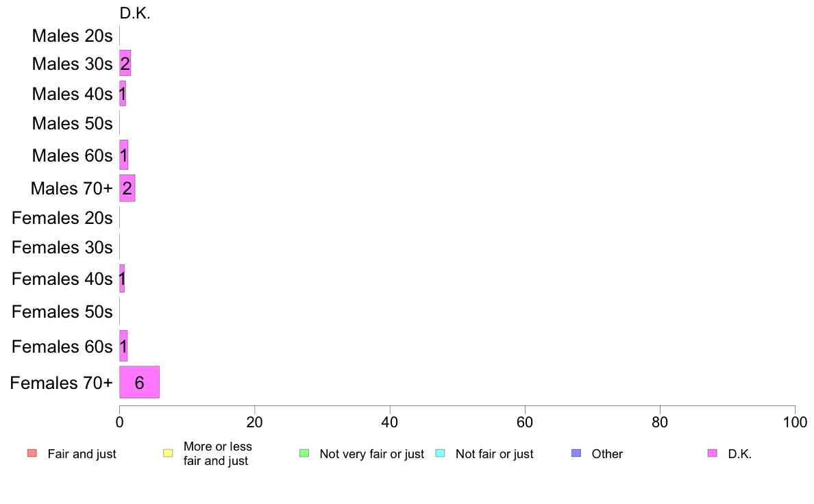Click the blue Other legend swatch
This screenshot has width=814, height=504.
click(x=576, y=453)
